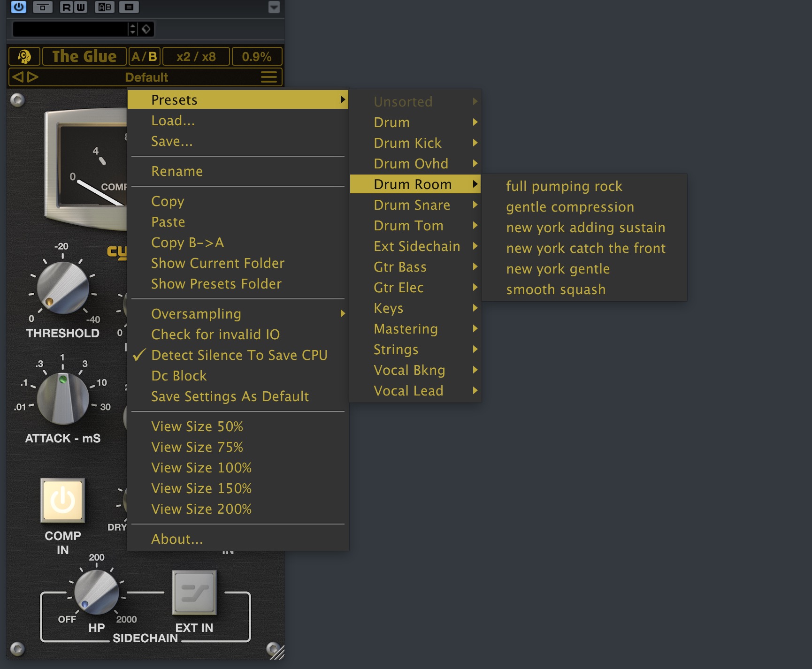
Task: Click the 0.9% CPU display
Action: pyautogui.click(x=257, y=57)
